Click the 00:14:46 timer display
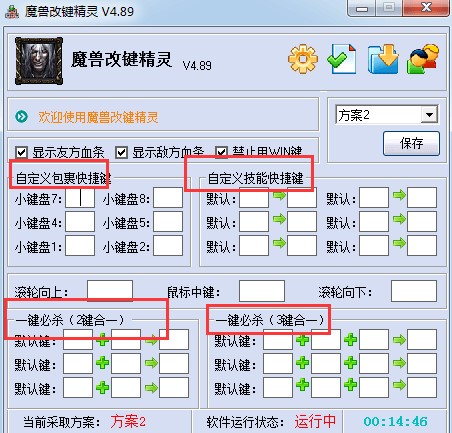This screenshot has width=452, height=433. (x=395, y=422)
